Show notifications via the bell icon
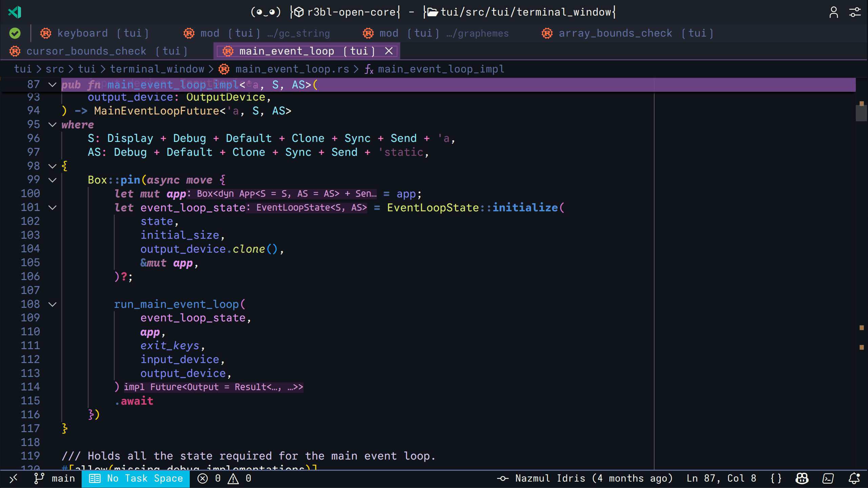The image size is (868, 488). tap(854, 478)
